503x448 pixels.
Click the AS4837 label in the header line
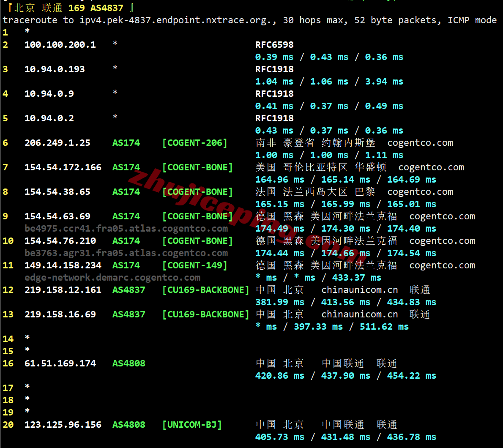point(107,8)
